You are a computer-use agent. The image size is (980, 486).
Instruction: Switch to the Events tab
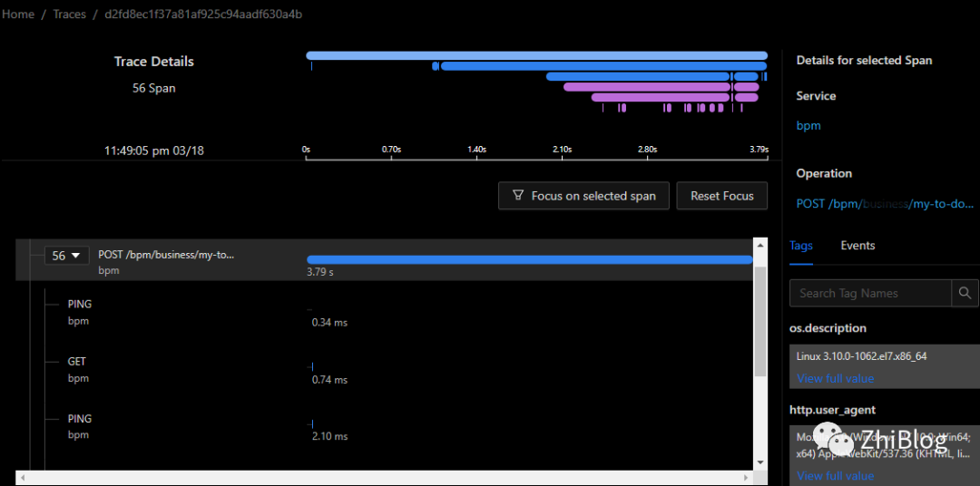pyautogui.click(x=857, y=246)
